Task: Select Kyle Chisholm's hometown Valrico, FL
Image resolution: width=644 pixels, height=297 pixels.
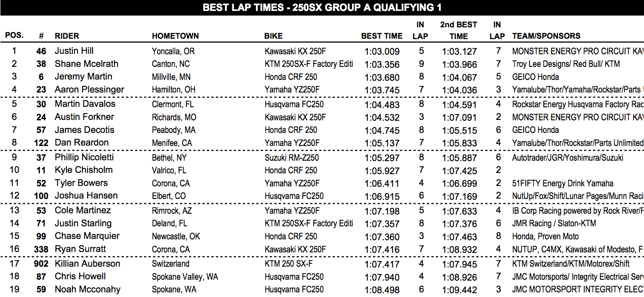Action: click(x=169, y=170)
